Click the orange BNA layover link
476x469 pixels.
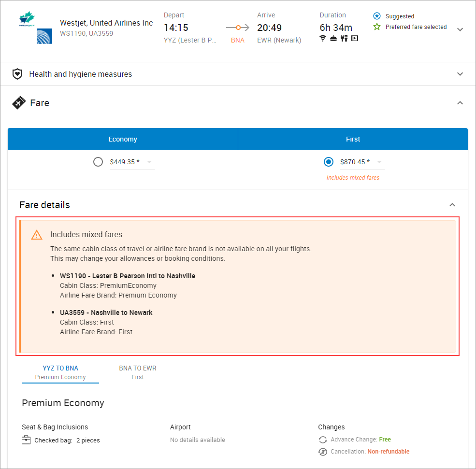[238, 41]
